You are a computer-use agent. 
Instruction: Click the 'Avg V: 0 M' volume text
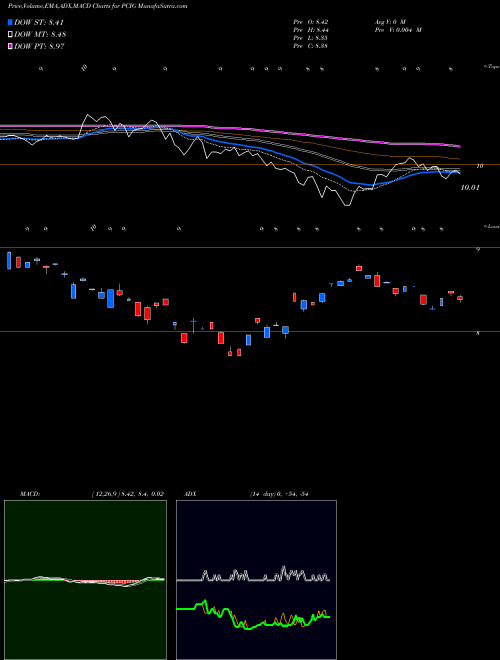click(x=390, y=22)
